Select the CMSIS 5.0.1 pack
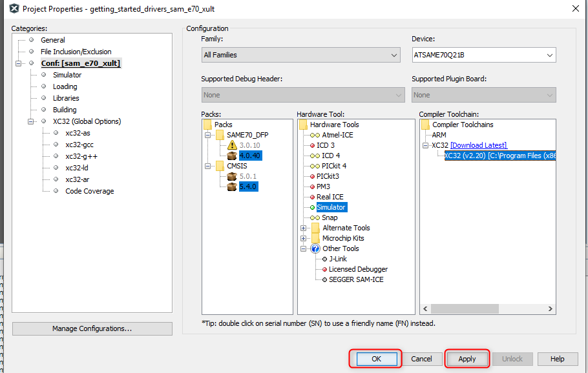Image resolution: width=588 pixels, height=373 pixels. click(x=249, y=176)
